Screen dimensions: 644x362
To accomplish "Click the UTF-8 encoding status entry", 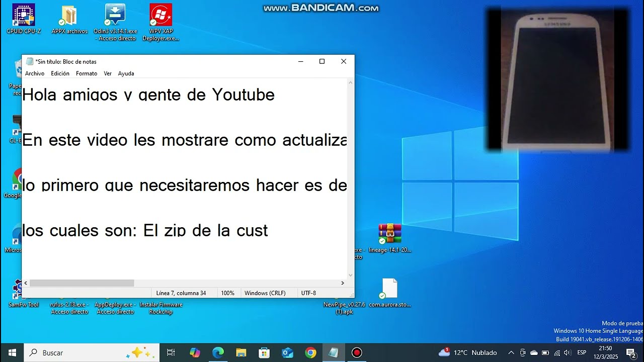I will point(308,293).
